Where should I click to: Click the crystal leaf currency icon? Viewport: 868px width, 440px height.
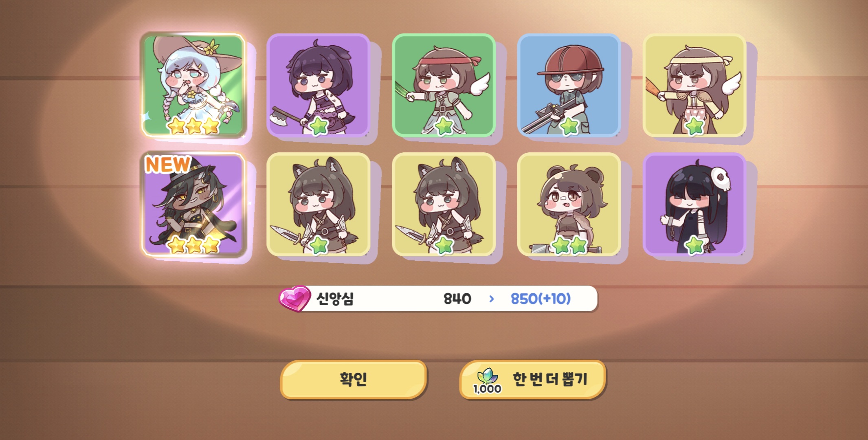pyautogui.click(x=488, y=376)
